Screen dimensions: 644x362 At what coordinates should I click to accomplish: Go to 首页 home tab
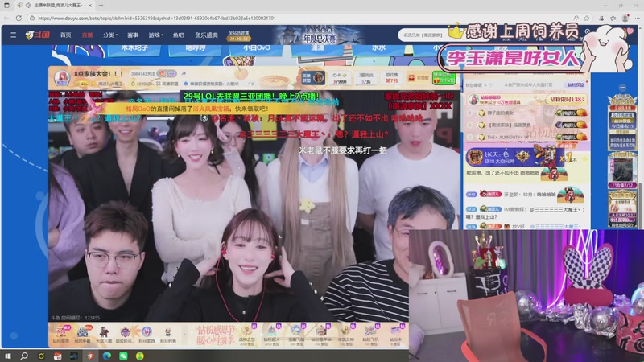click(x=66, y=35)
